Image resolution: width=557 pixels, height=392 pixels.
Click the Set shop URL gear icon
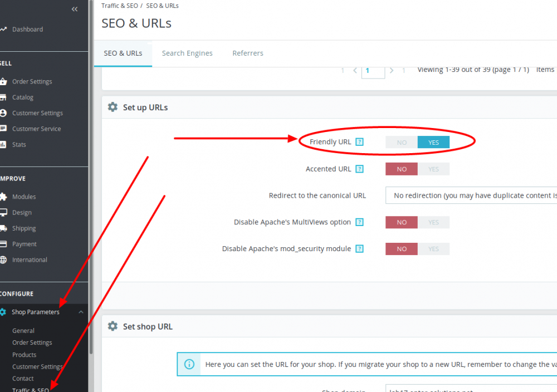pyautogui.click(x=113, y=326)
